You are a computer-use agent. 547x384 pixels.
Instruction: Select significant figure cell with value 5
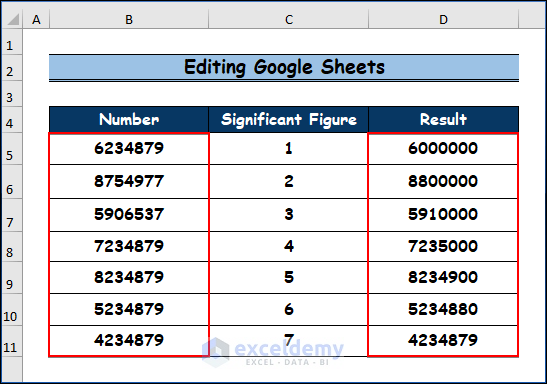pyautogui.click(x=289, y=278)
